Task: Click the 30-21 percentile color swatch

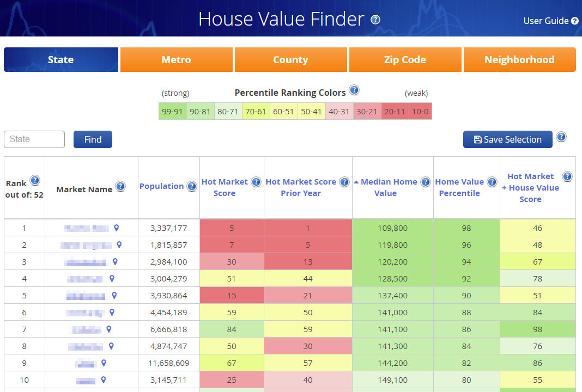Action: (367, 111)
